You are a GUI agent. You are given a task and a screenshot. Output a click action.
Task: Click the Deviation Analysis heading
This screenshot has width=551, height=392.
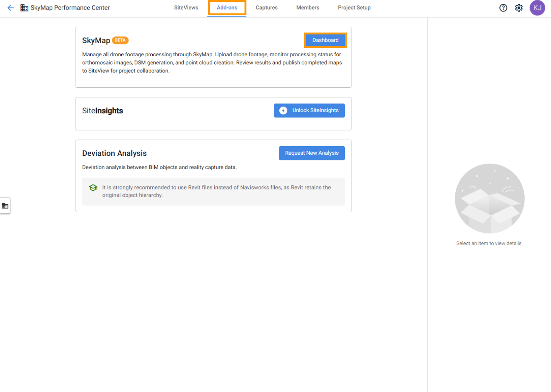coord(114,153)
